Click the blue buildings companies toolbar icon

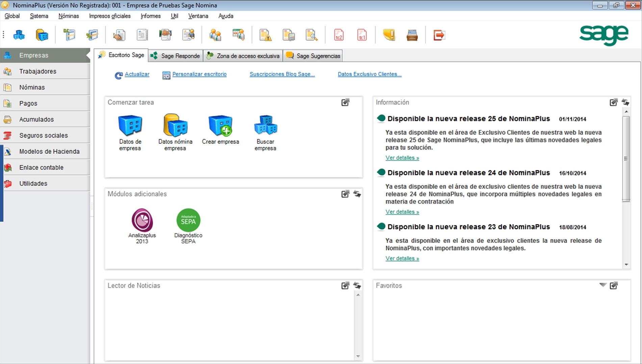19,35
